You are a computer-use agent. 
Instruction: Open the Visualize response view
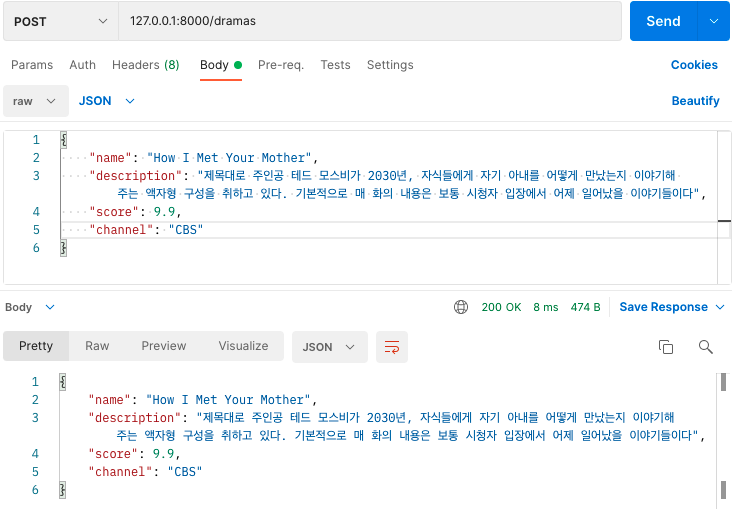coord(243,346)
